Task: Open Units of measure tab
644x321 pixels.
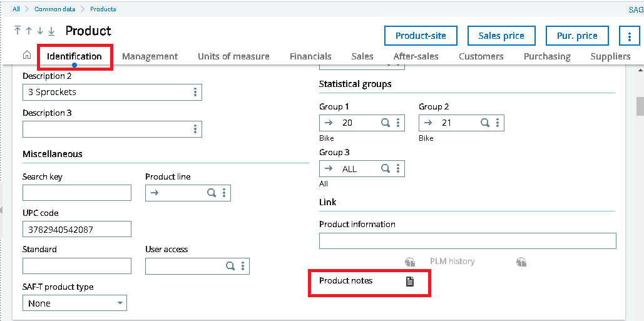Action: [233, 56]
